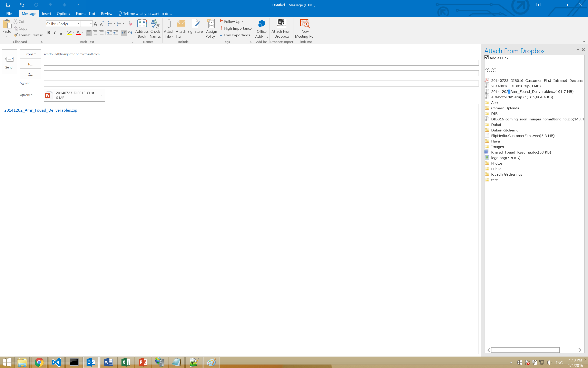Open PowerPoint from the taskbar
Viewport: 588px width, 368px height.
[x=143, y=362]
